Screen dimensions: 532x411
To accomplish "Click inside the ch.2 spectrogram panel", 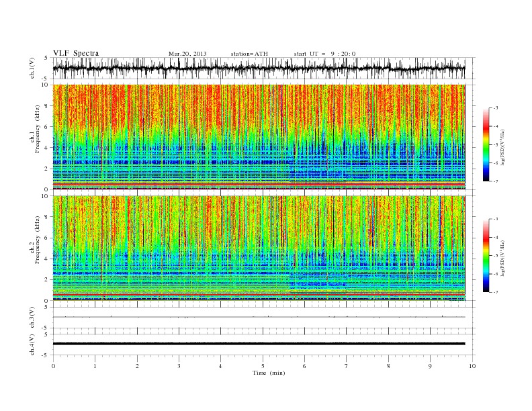I will [x=259, y=248].
